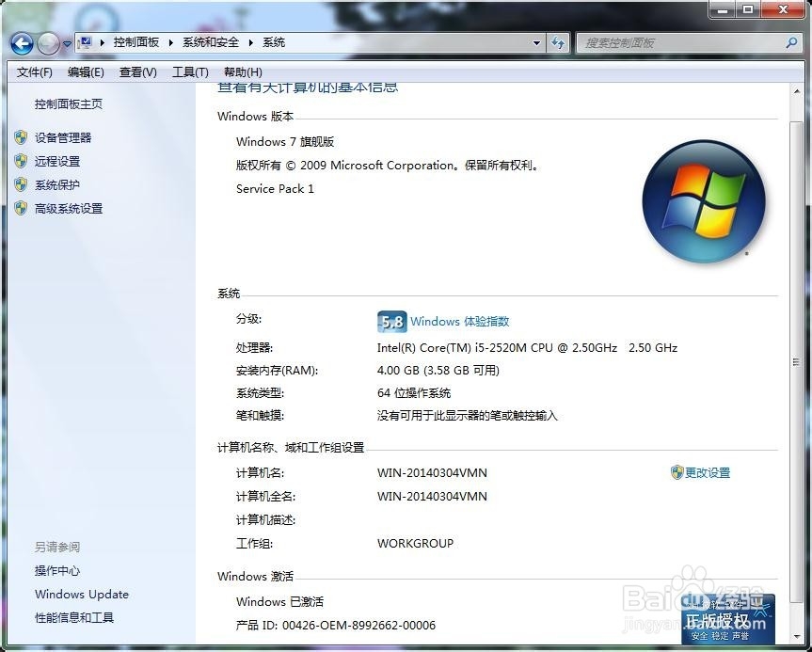812x652 pixels.
Task: Click shield icon beside 系统保护
Action: click(21, 184)
